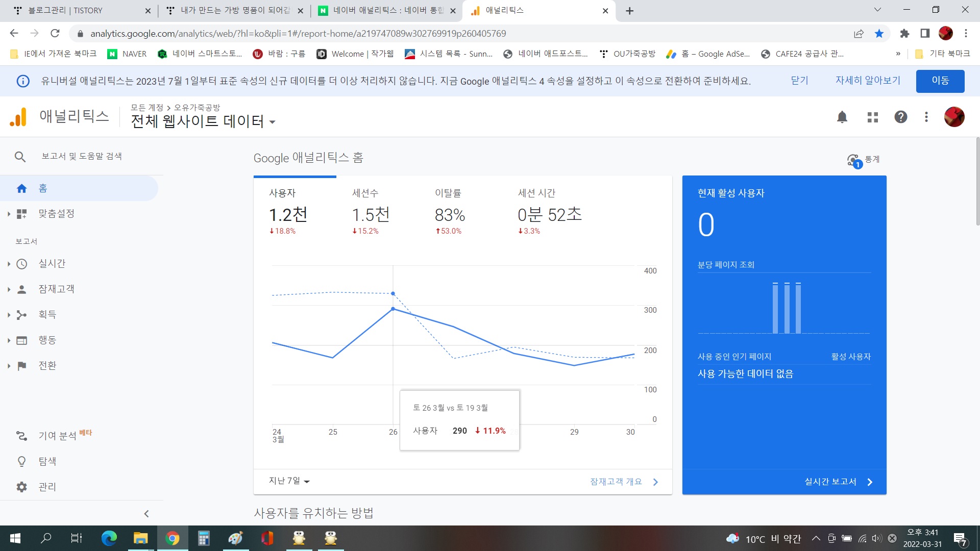980x551 pixels.
Task: Bookmark star icon in address bar
Action: pyautogui.click(x=879, y=34)
